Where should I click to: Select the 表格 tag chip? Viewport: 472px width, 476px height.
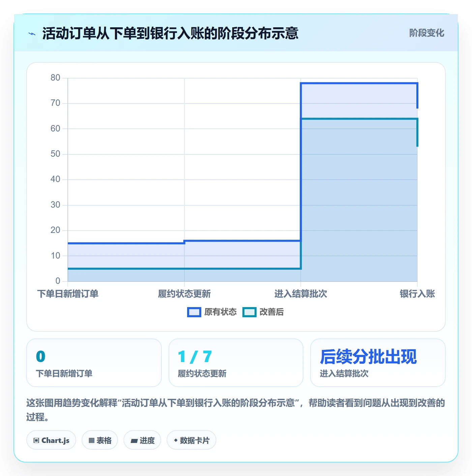[100, 440]
